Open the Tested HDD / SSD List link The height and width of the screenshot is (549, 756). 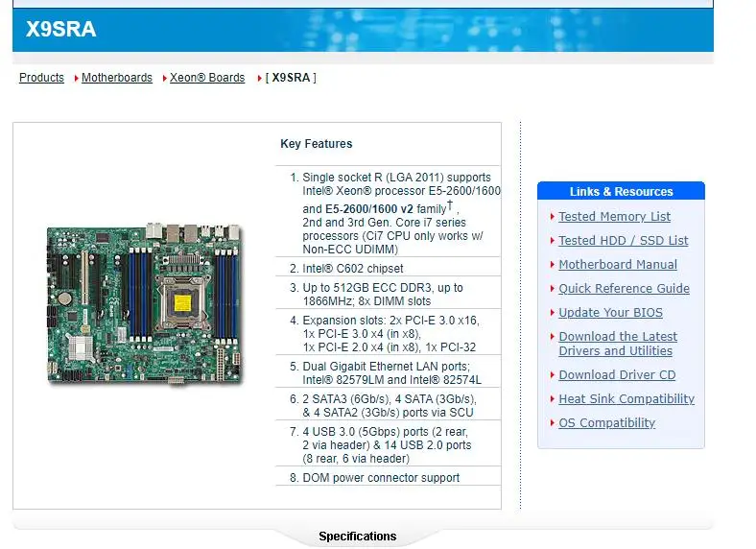coord(624,241)
